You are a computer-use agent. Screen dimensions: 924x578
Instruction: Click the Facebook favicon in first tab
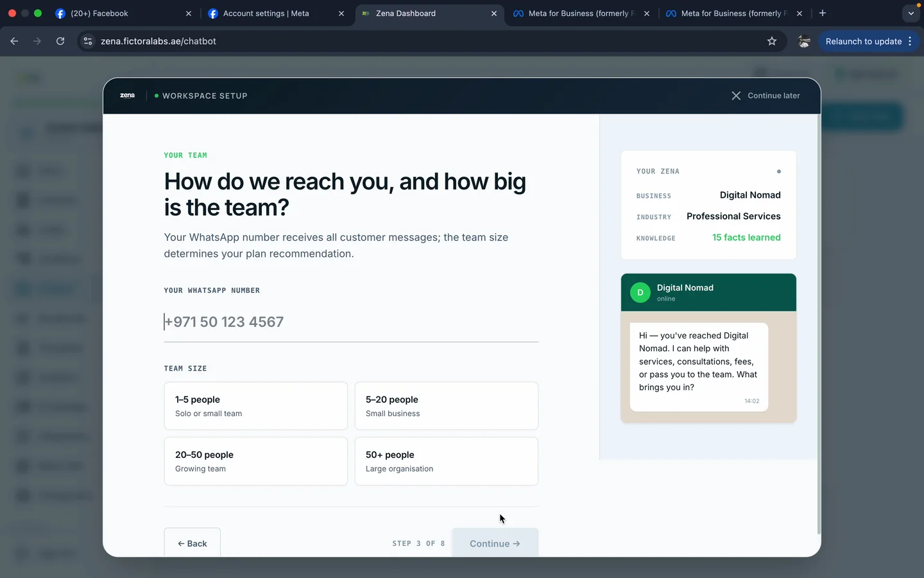(x=60, y=13)
